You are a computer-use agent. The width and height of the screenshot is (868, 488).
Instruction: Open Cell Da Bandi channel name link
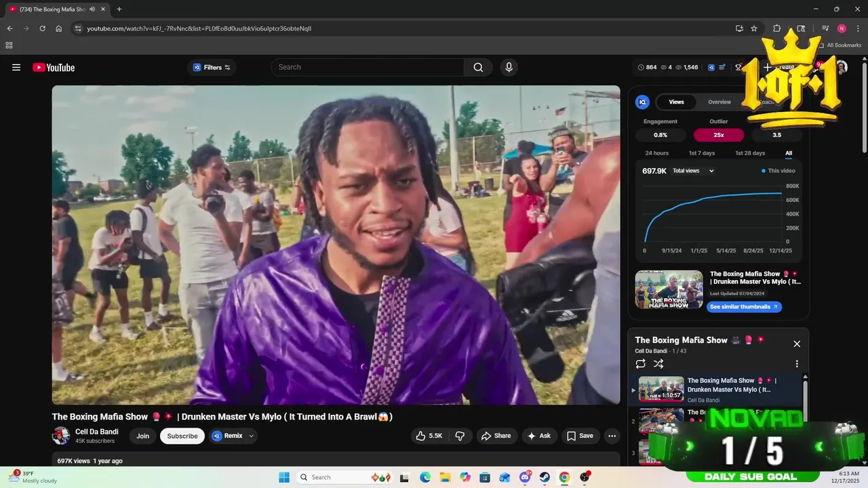pos(97,432)
